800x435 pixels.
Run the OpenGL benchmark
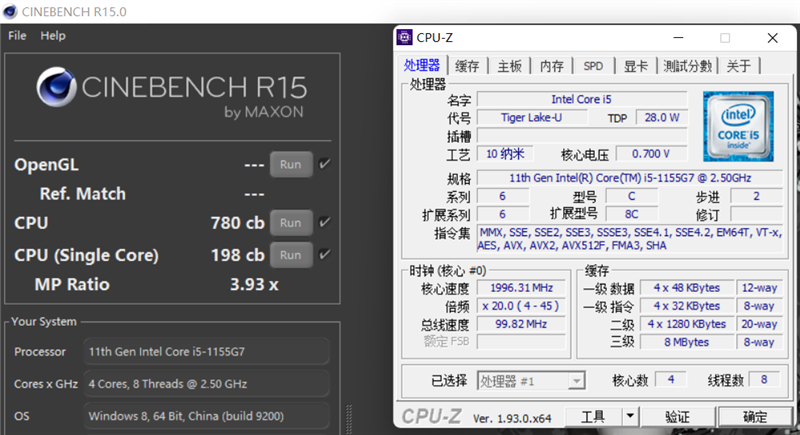point(290,164)
